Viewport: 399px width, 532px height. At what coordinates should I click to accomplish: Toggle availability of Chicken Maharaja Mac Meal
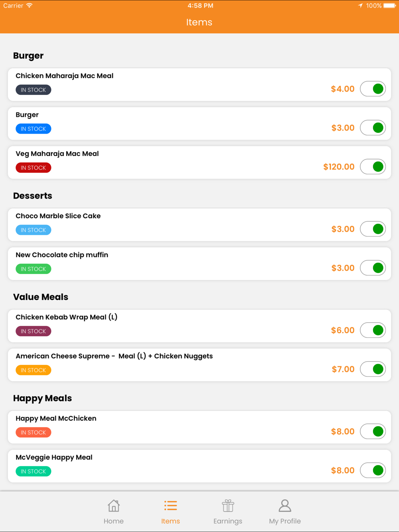pyautogui.click(x=373, y=89)
